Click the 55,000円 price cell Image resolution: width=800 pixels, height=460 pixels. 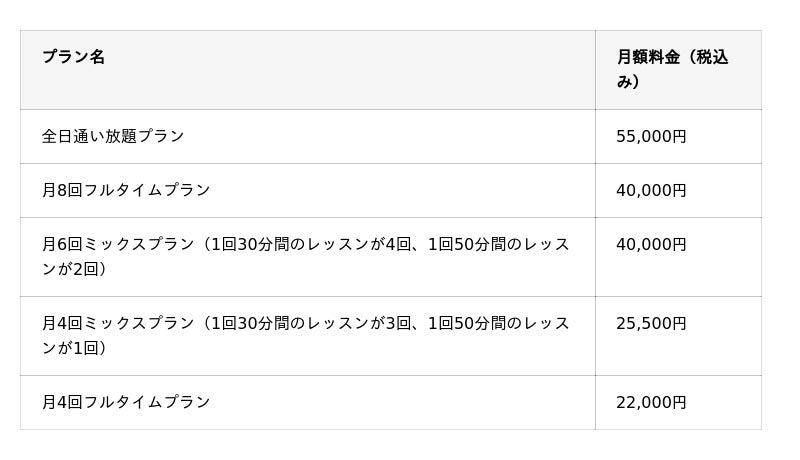click(x=651, y=136)
